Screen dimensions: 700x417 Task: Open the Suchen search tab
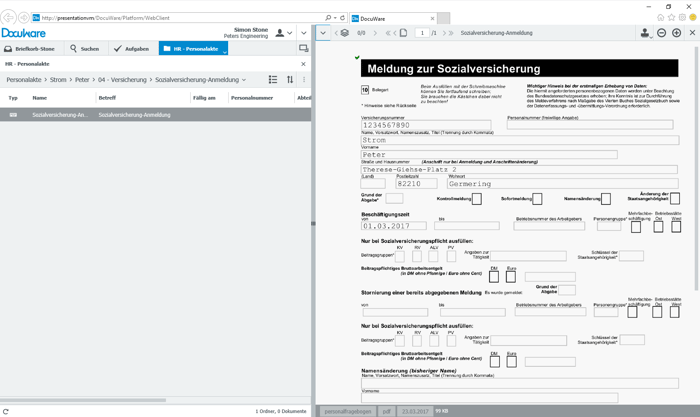pyautogui.click(x=84, y=49)
